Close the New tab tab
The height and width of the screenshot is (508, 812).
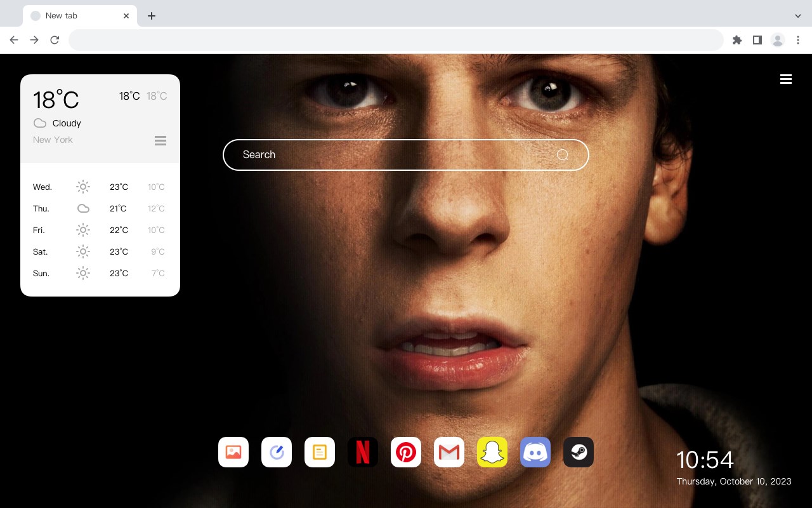pos(127,16)
